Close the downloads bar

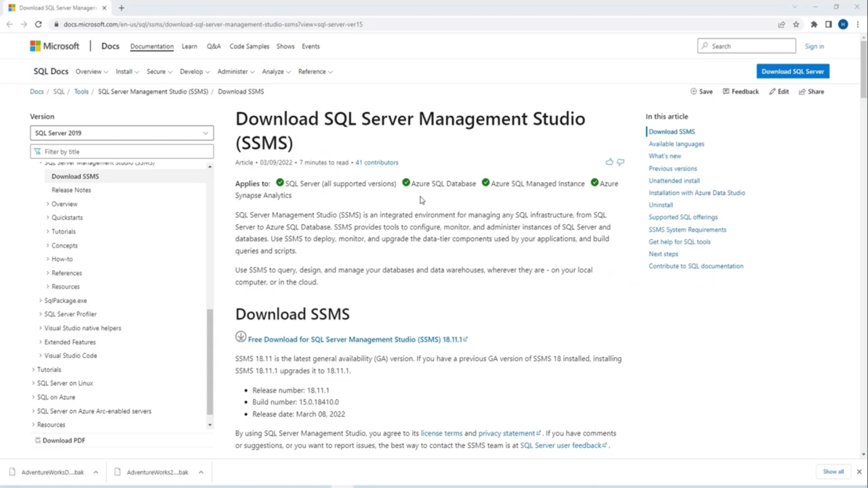(859, 471)
